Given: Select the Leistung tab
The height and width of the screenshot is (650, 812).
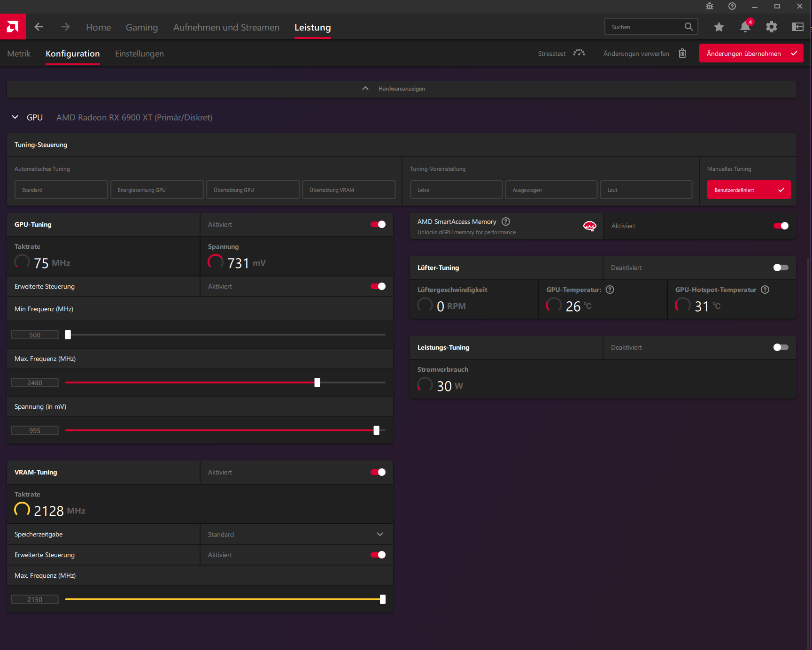Looking at the screenshot, I should [x=313, y=27].
